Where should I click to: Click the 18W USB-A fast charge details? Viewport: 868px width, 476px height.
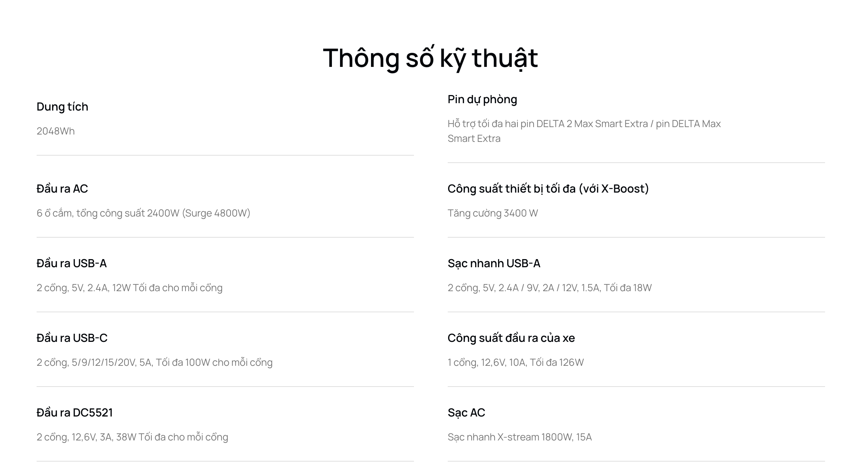(x=549, y=288)
